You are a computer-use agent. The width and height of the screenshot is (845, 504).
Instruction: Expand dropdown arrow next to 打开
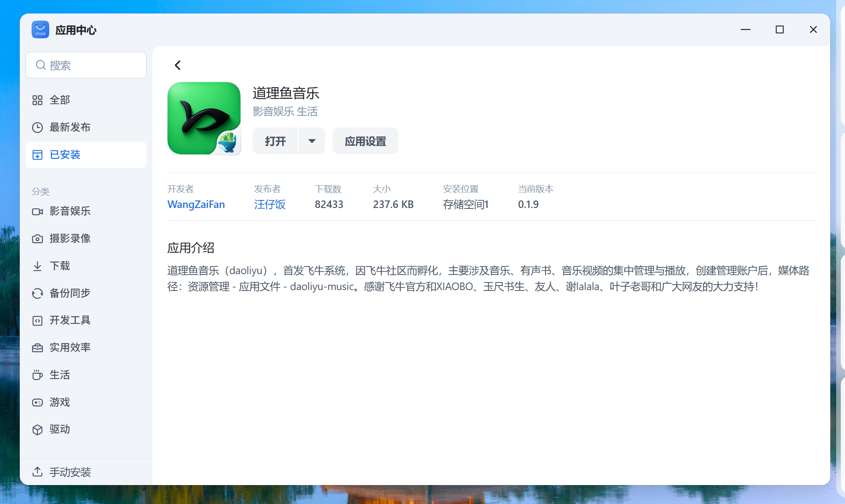312,141
